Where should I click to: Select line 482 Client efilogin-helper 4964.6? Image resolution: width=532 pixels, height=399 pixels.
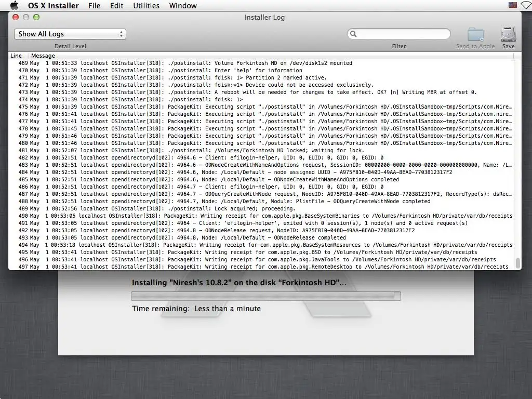pos(261,158)
